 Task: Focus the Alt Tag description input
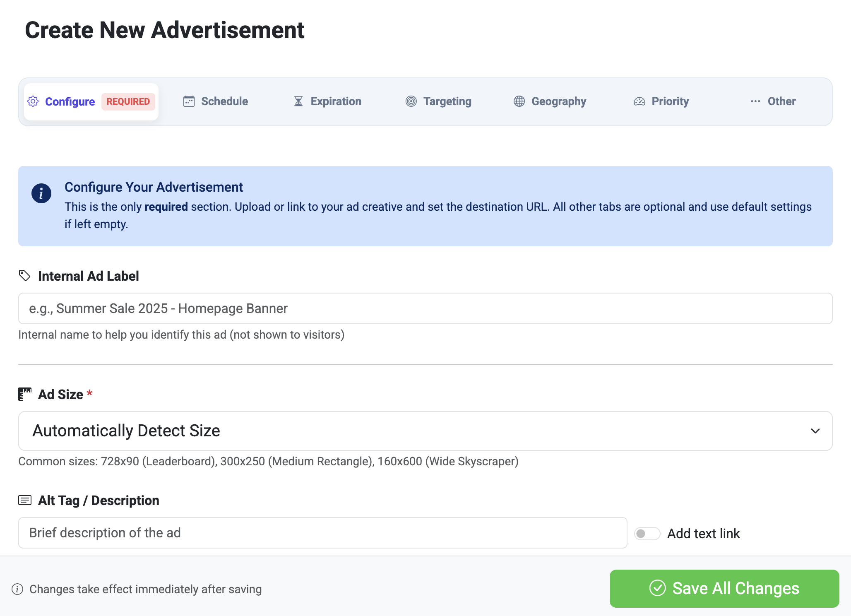pos(322,533)
